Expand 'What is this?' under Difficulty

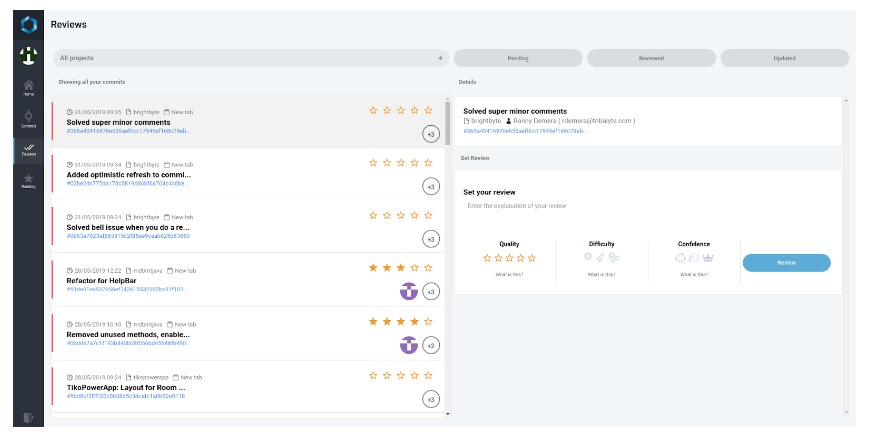pos(601,274)
